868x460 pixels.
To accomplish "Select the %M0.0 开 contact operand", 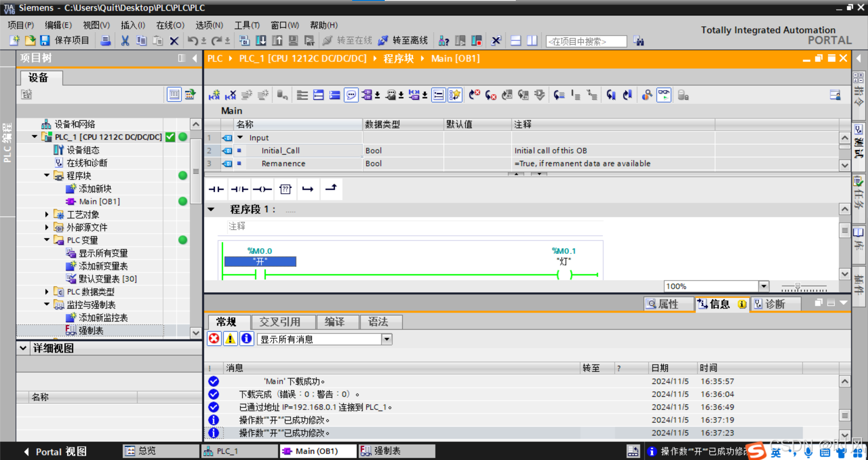I will [260, 261].
